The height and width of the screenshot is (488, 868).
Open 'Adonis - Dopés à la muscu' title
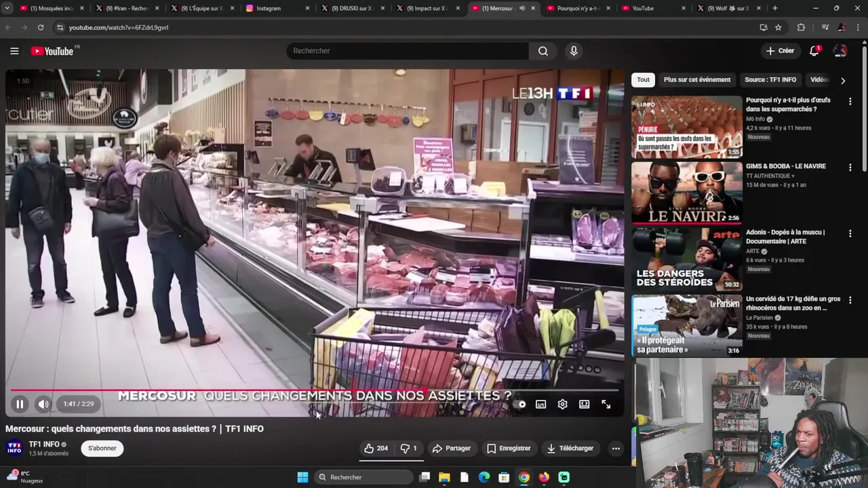point(785,237)
